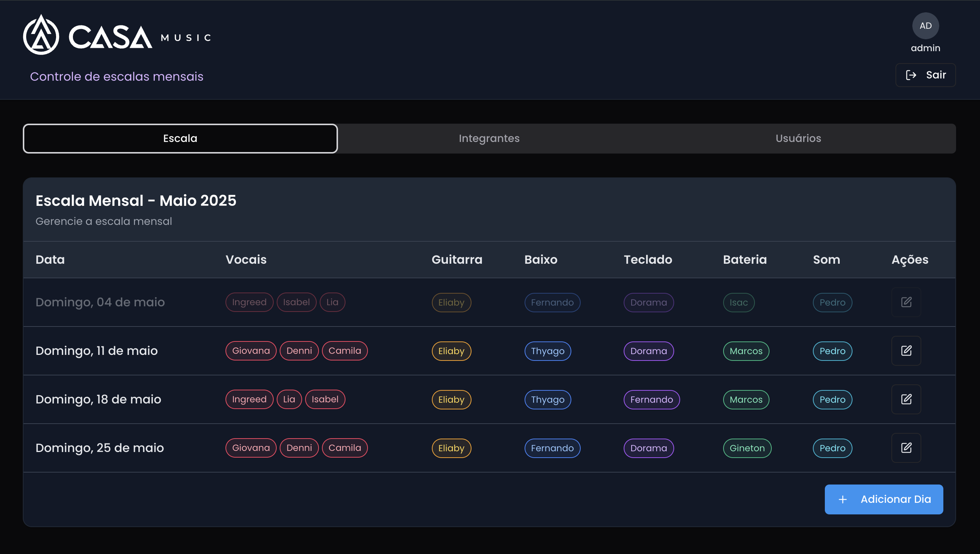Click the Camila tag on 25 de maio
The image size is (980, 554).
[x=345, y=448]
